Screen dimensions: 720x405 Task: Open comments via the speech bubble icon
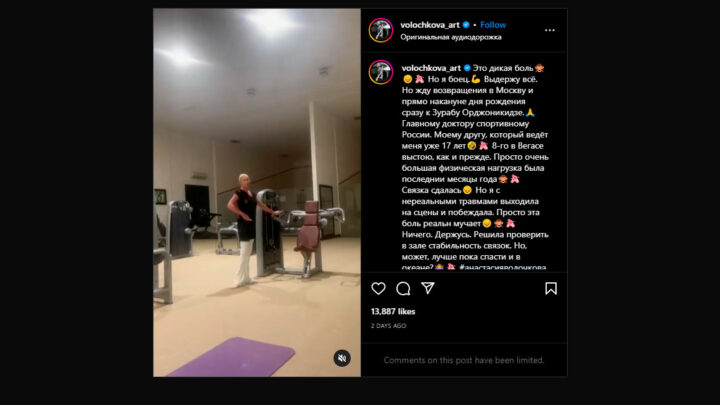tap(403, 288)
